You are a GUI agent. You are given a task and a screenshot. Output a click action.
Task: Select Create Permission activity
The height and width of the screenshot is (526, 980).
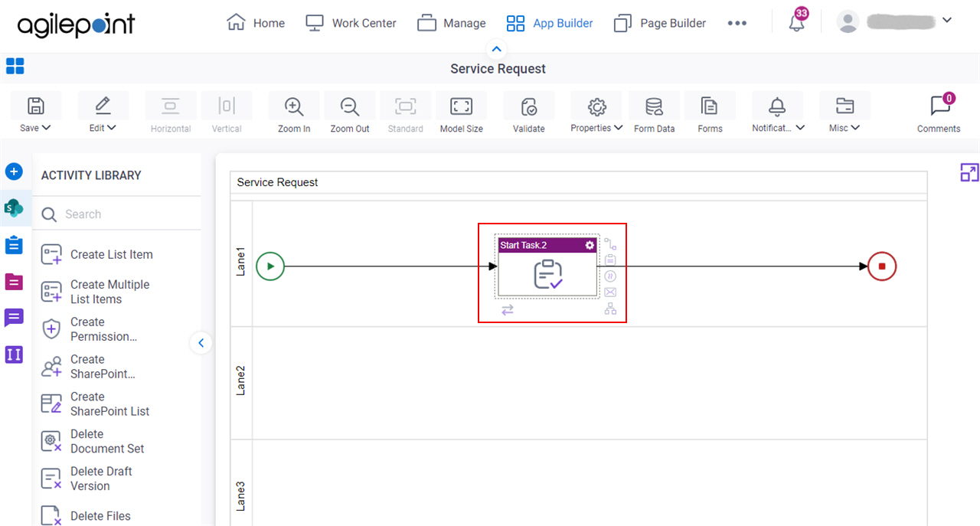[90, 329]
